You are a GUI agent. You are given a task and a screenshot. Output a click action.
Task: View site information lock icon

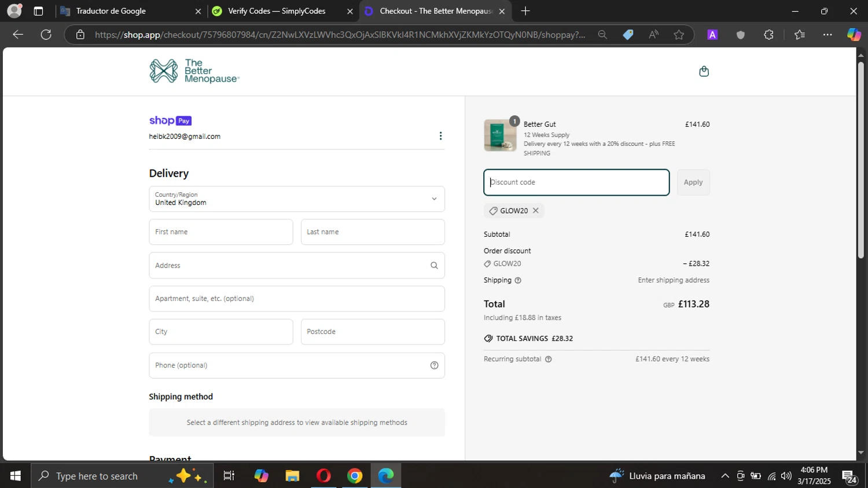pos(80,35)
